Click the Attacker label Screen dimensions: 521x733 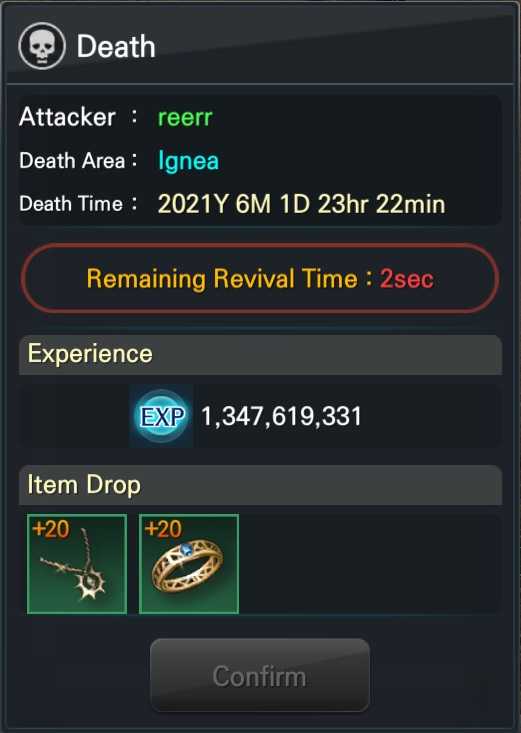click(x=67, y=117)
